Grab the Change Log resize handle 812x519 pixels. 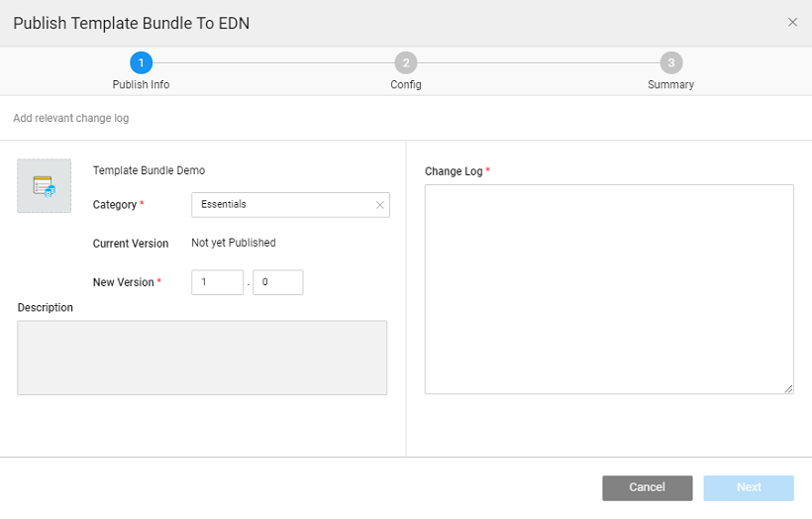(788, 389)
